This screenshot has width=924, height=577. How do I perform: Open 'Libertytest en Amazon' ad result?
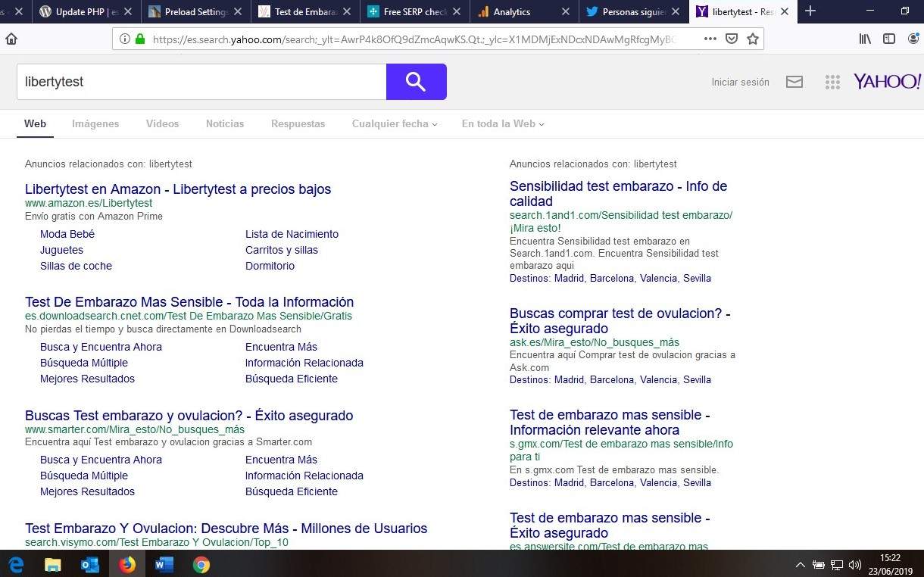click(178, 189)
